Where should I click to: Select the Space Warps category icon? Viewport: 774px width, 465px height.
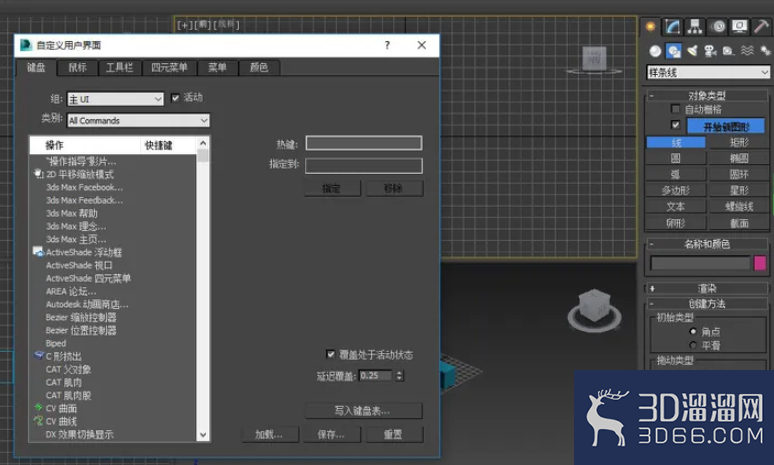747,51
